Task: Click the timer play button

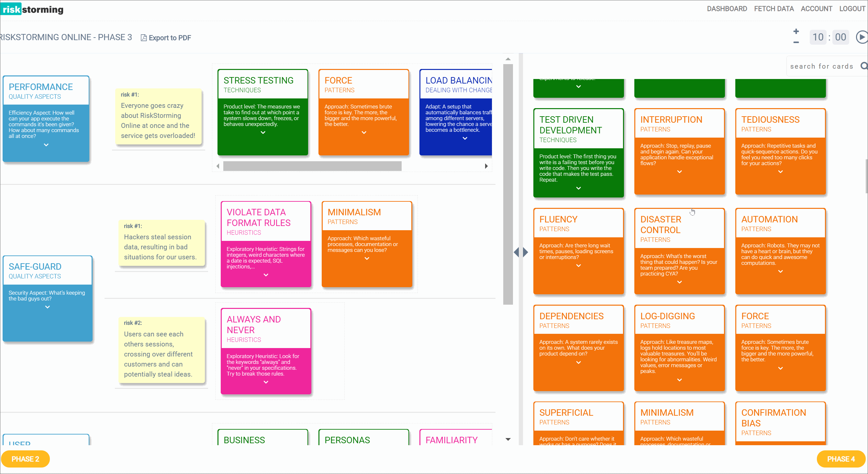Action: click(x=862, y=37)
